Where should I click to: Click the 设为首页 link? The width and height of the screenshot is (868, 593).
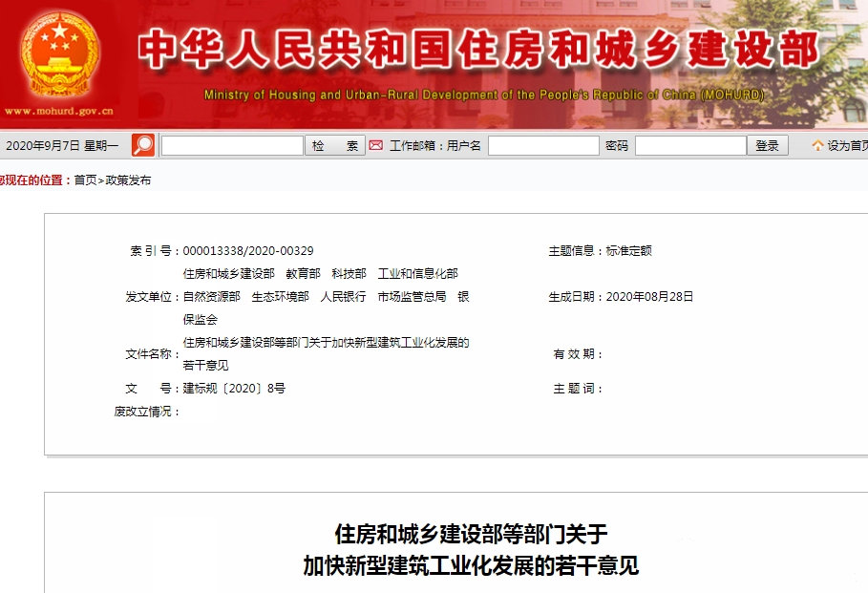point(848,146)
